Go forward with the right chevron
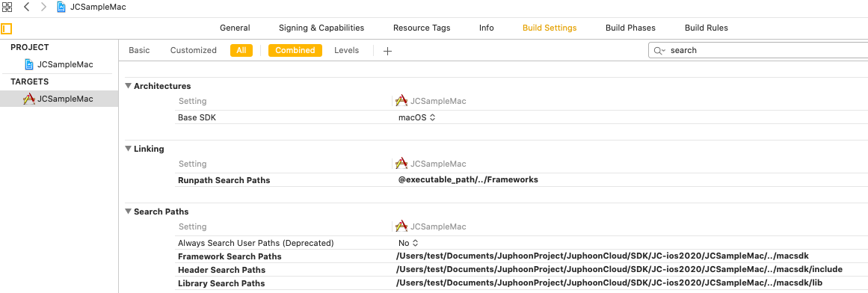868x293 pixels. pyautogui.click(x=44, y=7)
